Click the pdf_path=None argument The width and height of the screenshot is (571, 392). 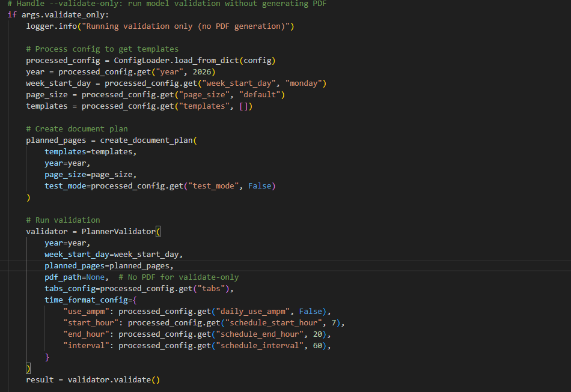pyautogui.click(x=75, y=277)
